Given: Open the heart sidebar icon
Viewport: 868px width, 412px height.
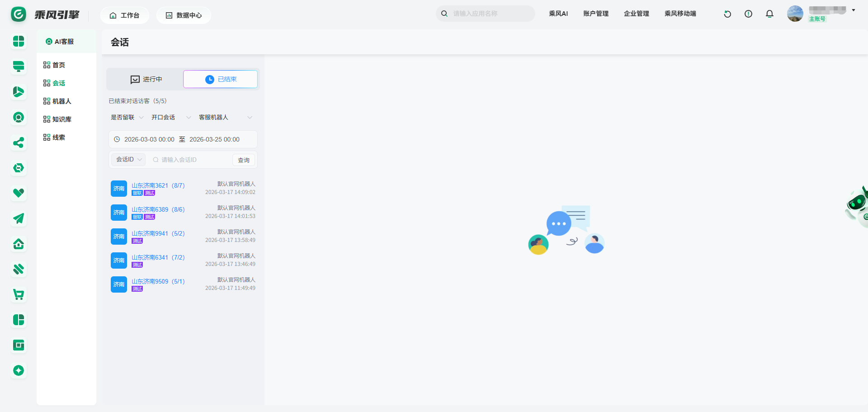Looking at the screenshot, I should [x=19, y=193].
